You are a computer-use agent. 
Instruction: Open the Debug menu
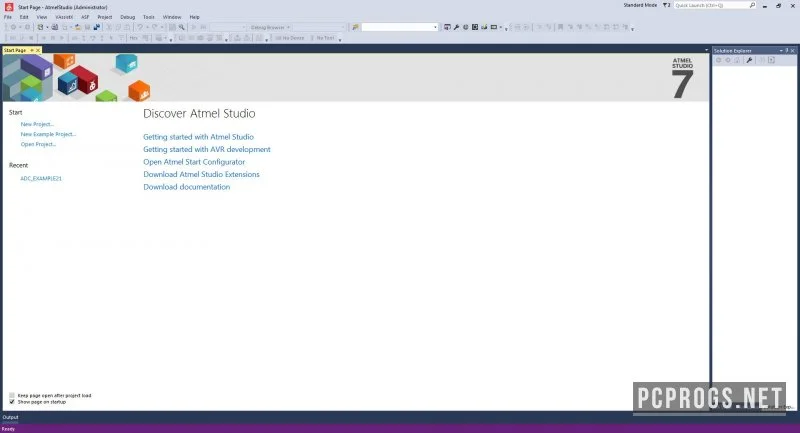pos(128,17)
